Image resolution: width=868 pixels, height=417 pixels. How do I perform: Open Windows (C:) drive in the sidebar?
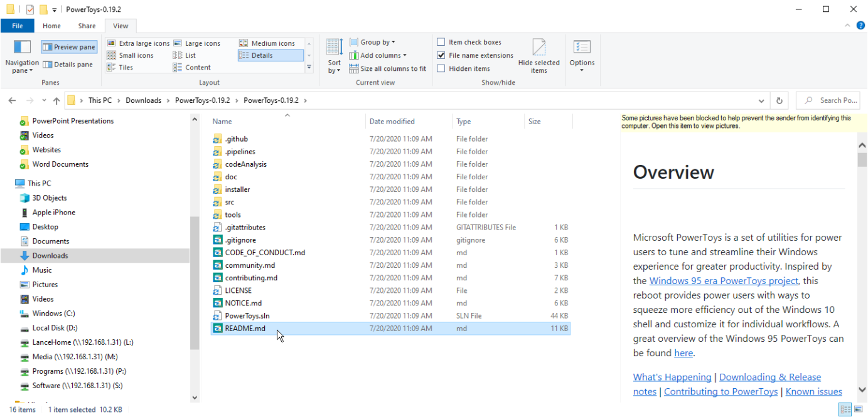53,314
